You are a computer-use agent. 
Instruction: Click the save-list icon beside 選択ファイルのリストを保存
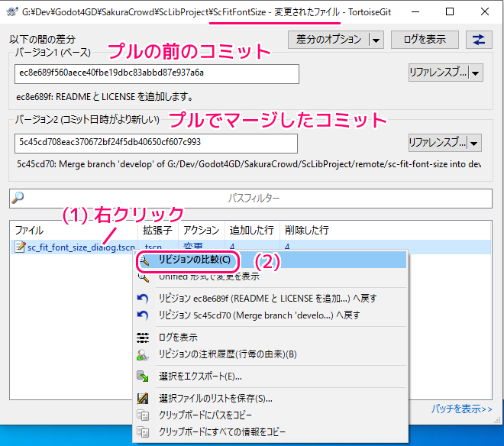click(x=143, y=399)
